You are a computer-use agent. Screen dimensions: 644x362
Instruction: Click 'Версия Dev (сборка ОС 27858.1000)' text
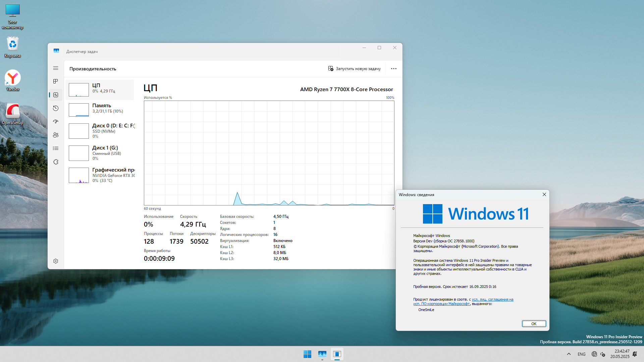coord(444,241)
